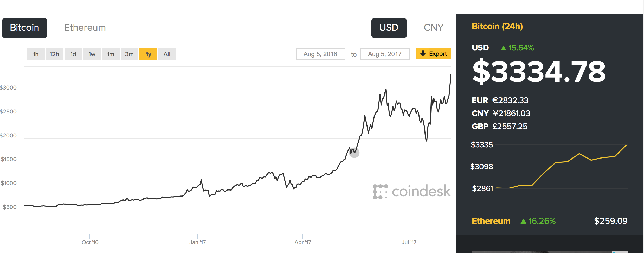Screen dimensions: 644x253
Task: Click the Export download arrow icon
Action: [x=423, y=53]
